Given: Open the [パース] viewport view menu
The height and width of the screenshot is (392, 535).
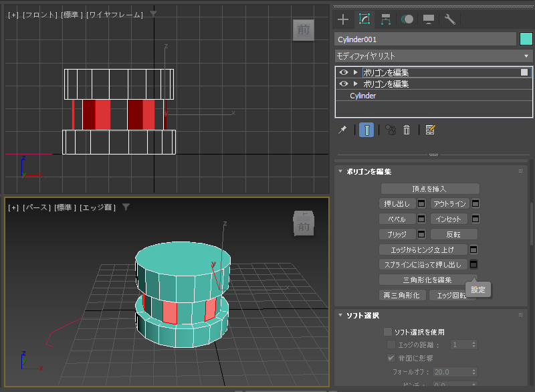Looking at the screenshot, I should click(x=37, y=207).
